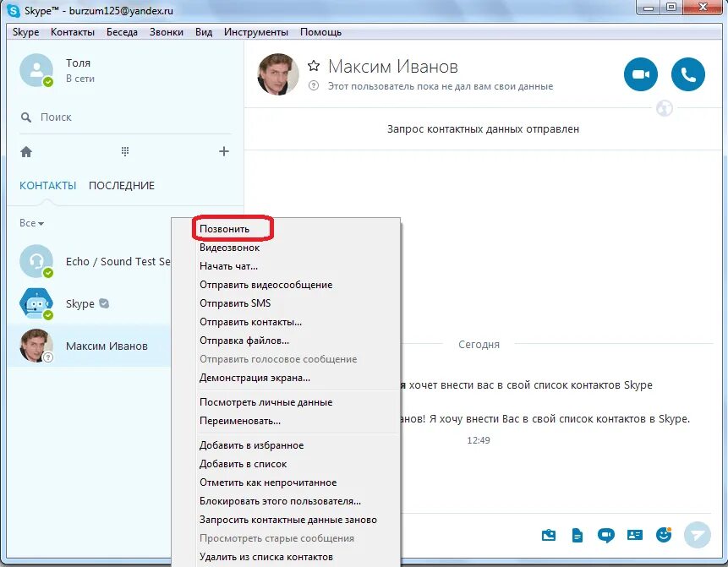Open the Беседа menu
Screen dimensions: 728x567
click(122, 32)
